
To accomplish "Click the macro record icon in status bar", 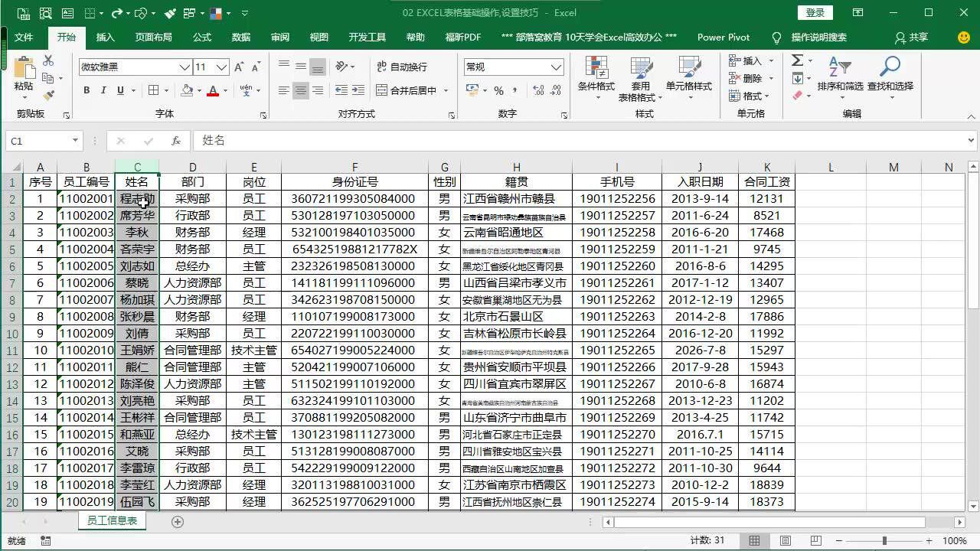I will click(x=46, y=540).
